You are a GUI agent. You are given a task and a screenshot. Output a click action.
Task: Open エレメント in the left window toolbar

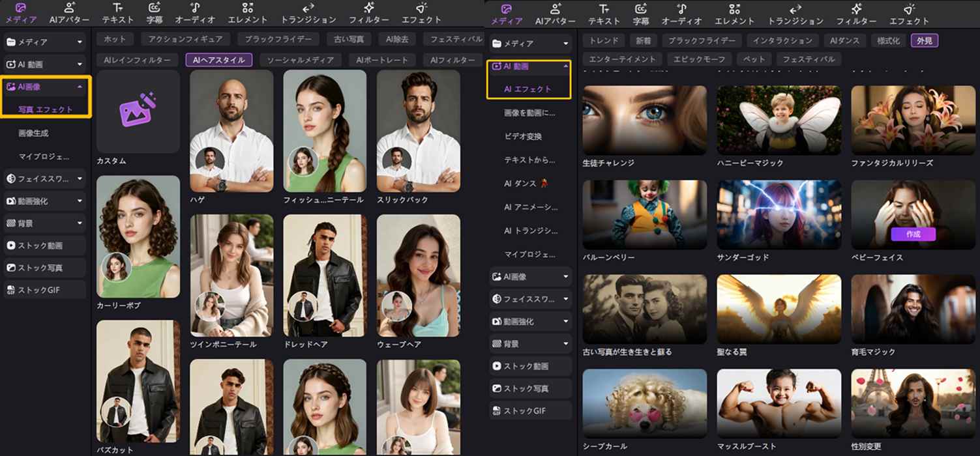coord(247,12)
